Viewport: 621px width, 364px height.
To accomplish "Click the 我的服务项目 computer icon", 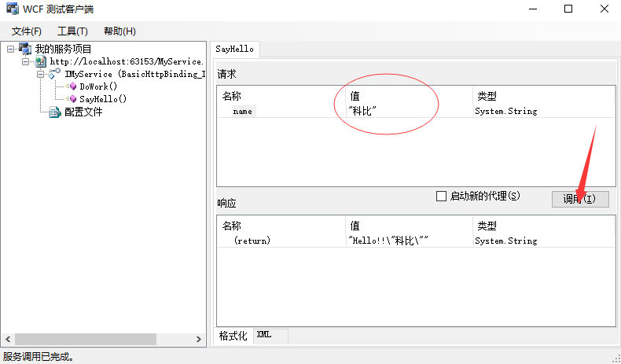I will click(25, 49).
